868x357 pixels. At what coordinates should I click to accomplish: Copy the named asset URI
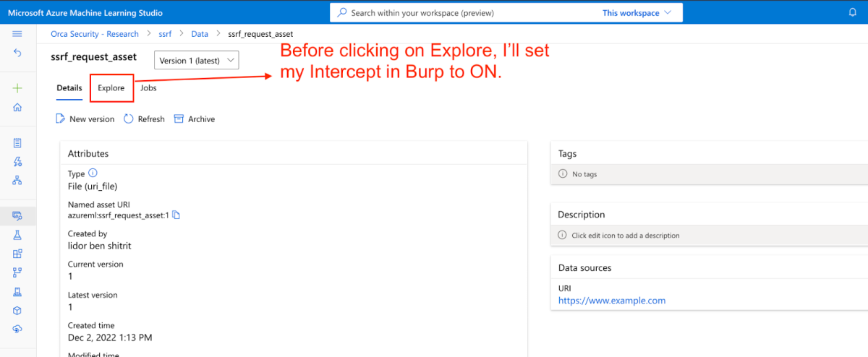176,215
